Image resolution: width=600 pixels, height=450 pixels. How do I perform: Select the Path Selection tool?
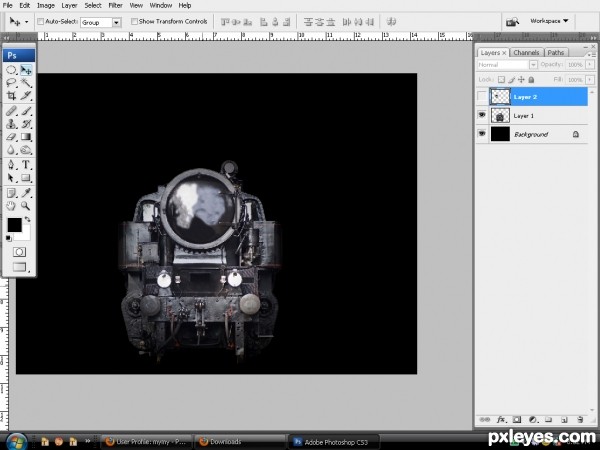coord(11,178)
